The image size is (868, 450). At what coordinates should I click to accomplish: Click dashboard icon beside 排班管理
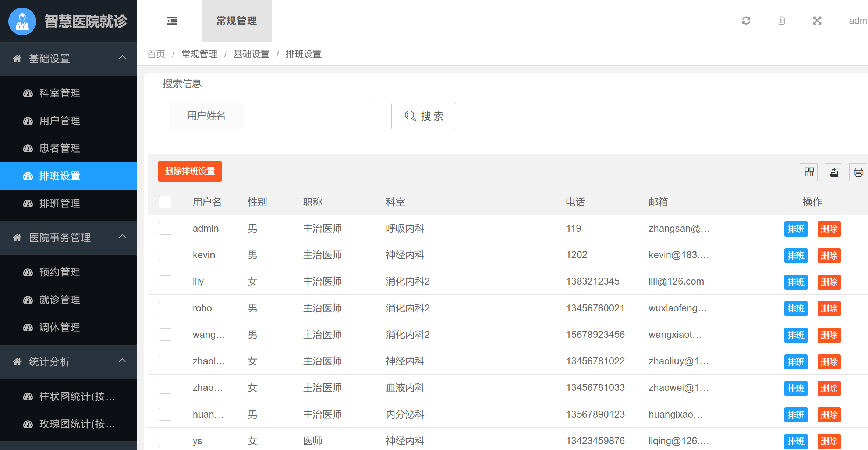pyautogui.click(x=28, y=204)
